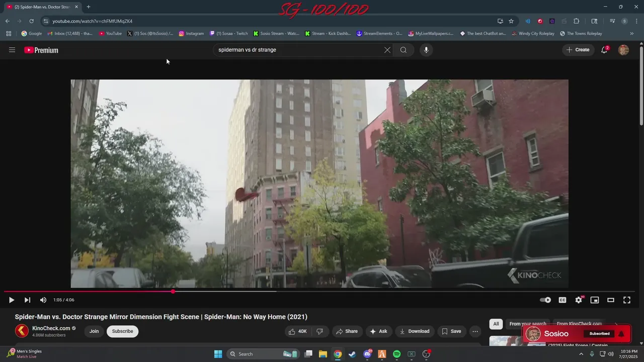Screen dimensions: 644x362
Task: Open KinoCheck.com channel name link
Action: point(51,328)
